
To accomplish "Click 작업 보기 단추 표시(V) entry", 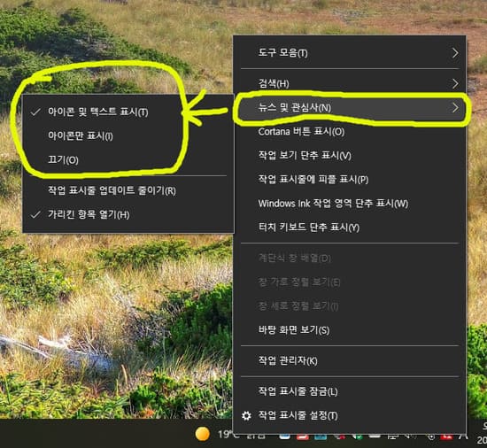I will point(350,155).
